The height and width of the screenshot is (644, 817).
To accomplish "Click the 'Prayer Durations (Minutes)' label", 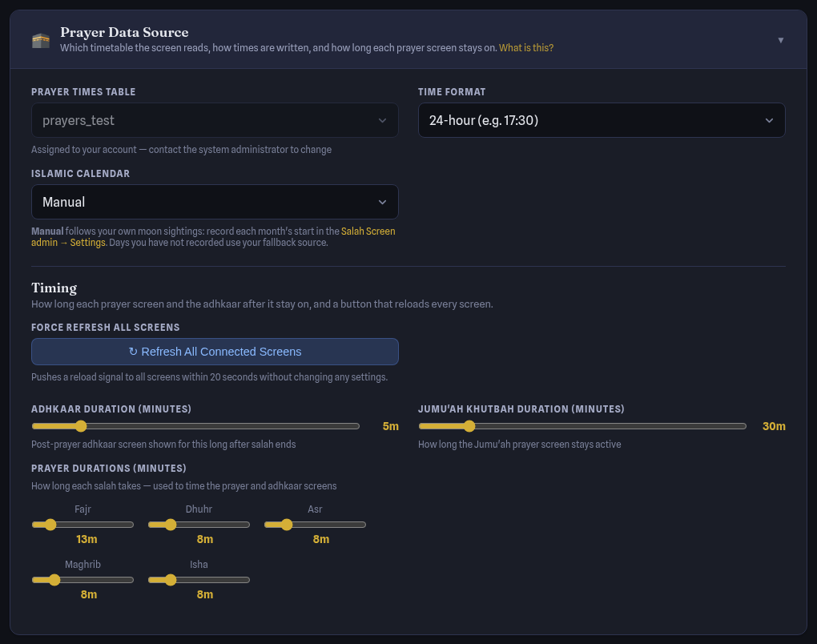I will coord(108,469).
